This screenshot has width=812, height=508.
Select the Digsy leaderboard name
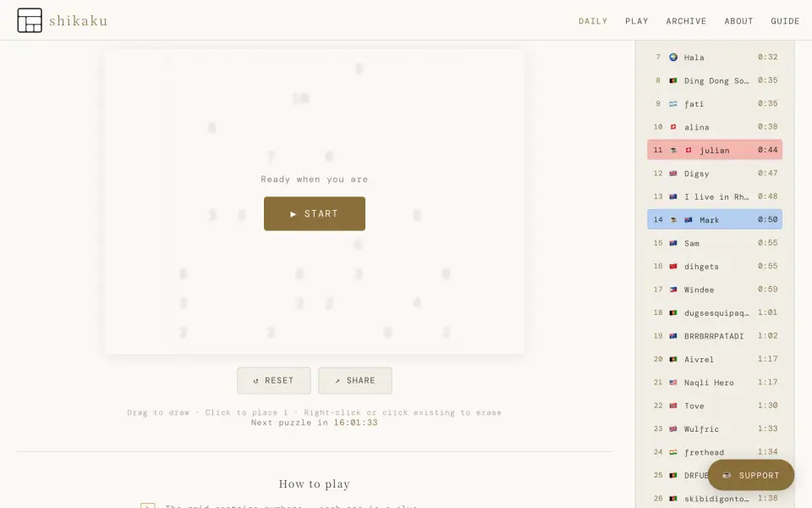(x=696, y=174)
